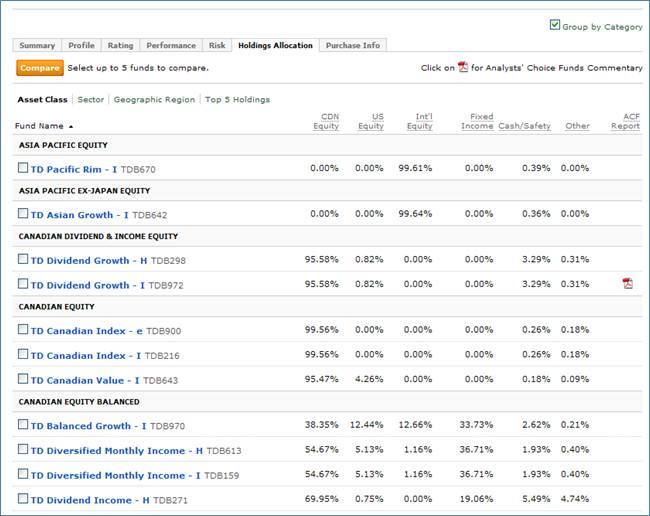Open TD Asian Growth - I fund link

(x=80, y=215)
